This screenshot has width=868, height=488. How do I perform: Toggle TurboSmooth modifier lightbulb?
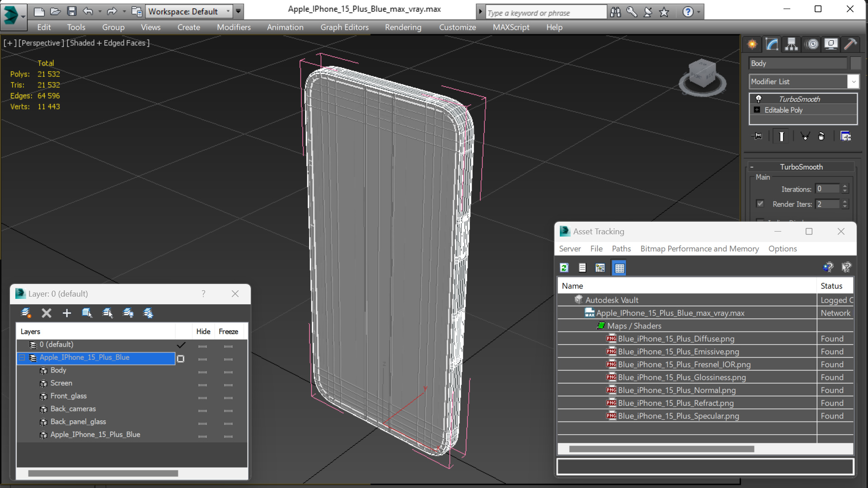coord(759,98)
